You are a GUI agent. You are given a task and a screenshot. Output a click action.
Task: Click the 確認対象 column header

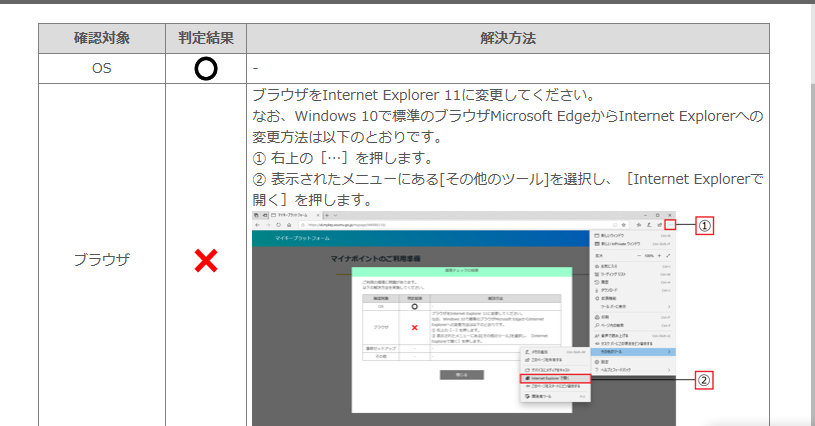pos(102,39)
